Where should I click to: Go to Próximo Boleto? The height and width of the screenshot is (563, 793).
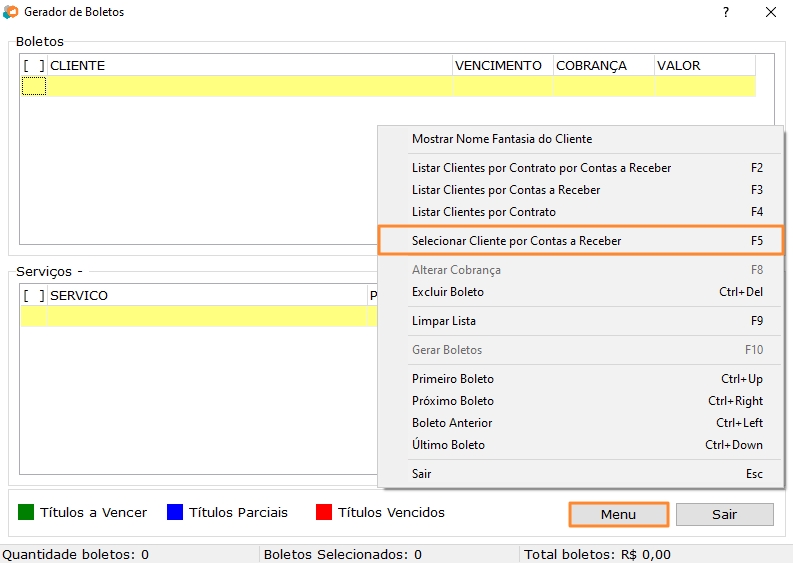[x=581, y=401]
